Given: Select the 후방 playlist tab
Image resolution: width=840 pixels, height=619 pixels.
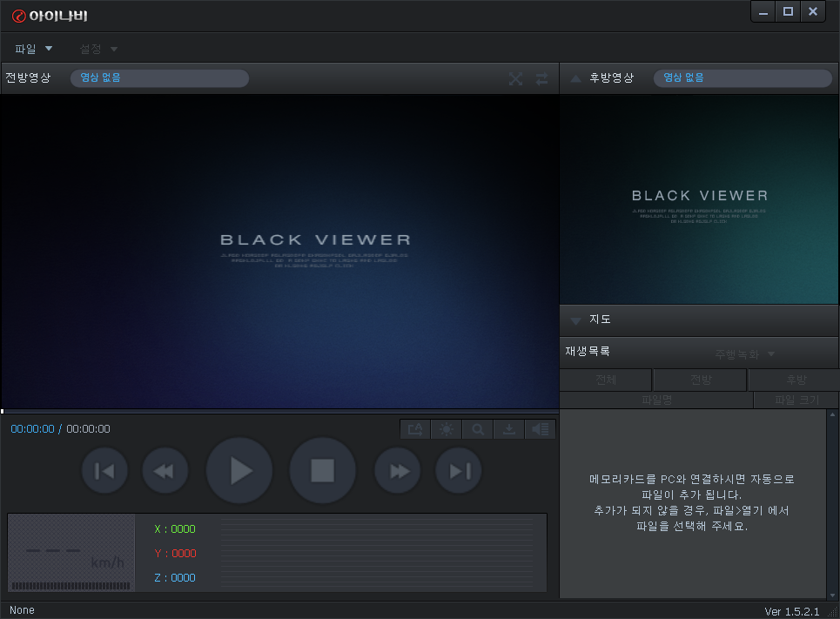Looking at the screenshot, I should (795, 380).
